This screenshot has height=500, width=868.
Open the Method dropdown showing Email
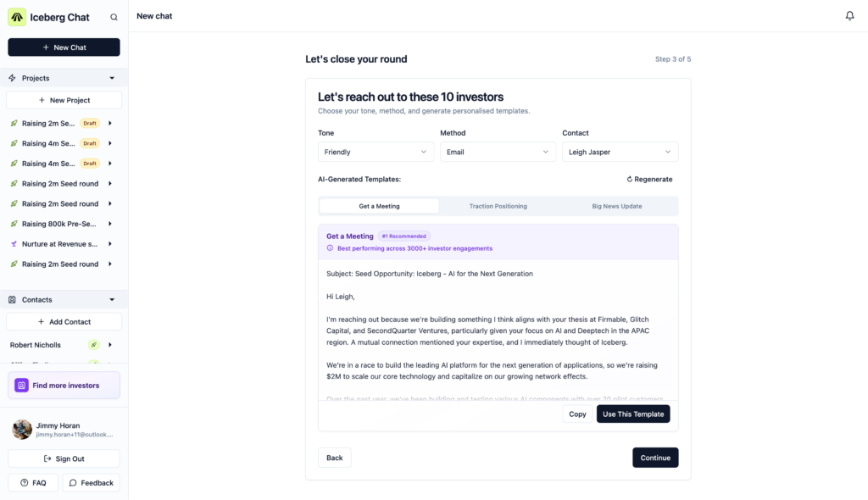click(x=498, y=152)
